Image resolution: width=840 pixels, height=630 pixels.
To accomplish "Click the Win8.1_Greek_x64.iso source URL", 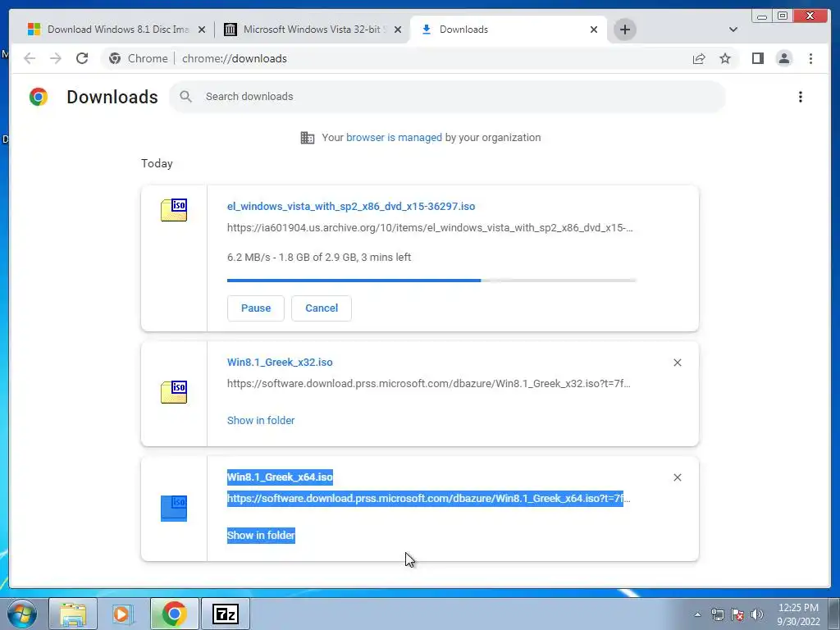I will click(x=428, y=498).
